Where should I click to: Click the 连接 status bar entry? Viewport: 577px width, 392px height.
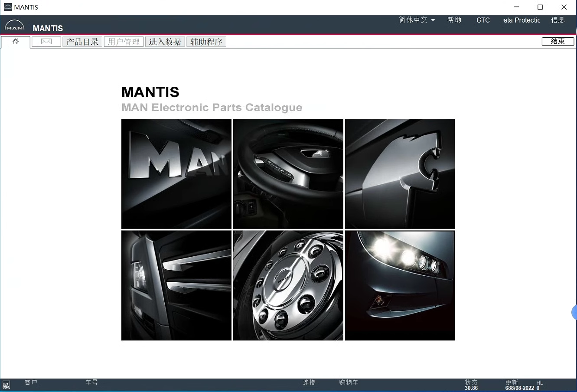tap(309, 382)
